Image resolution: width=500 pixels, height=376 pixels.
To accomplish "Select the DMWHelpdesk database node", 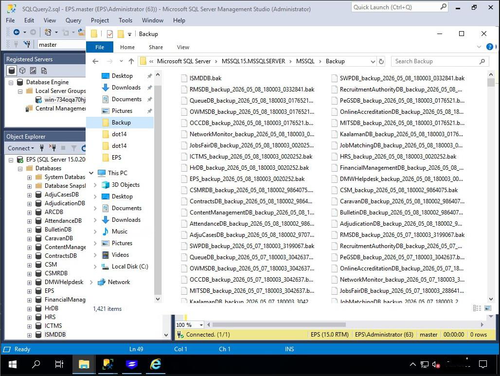I will point(64,282).
